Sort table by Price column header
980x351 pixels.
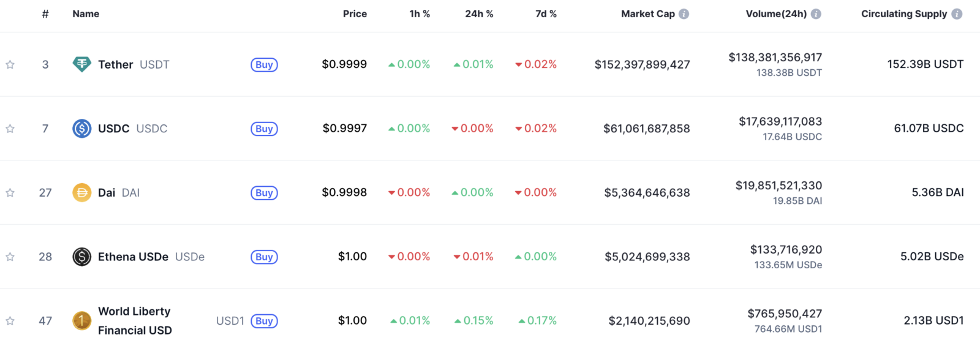coord(355,13)
